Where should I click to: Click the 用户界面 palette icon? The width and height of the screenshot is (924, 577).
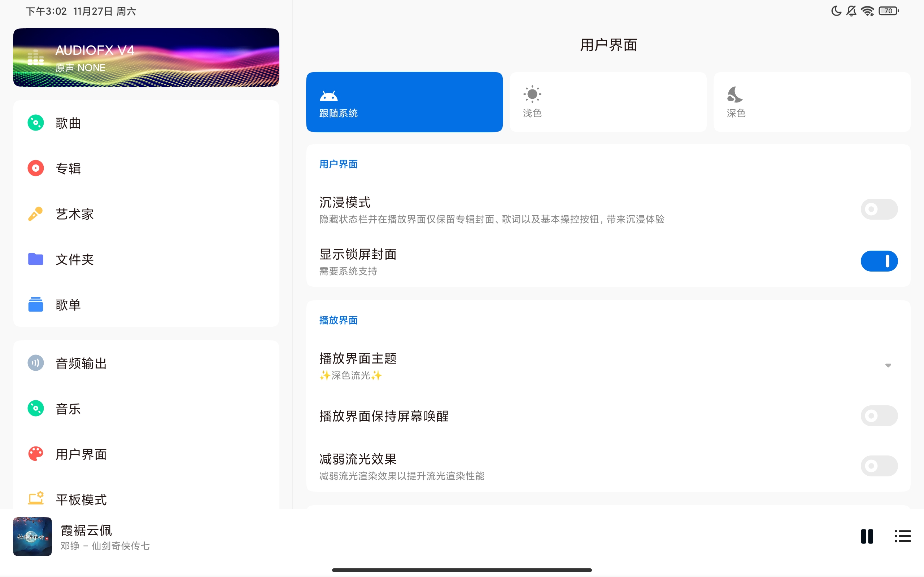(35, 454)
